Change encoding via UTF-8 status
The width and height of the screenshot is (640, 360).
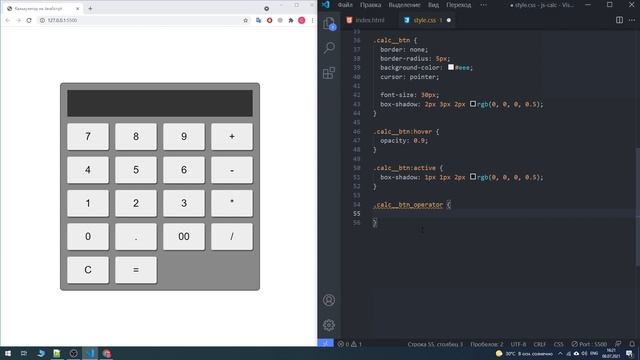tap(518, 344)
